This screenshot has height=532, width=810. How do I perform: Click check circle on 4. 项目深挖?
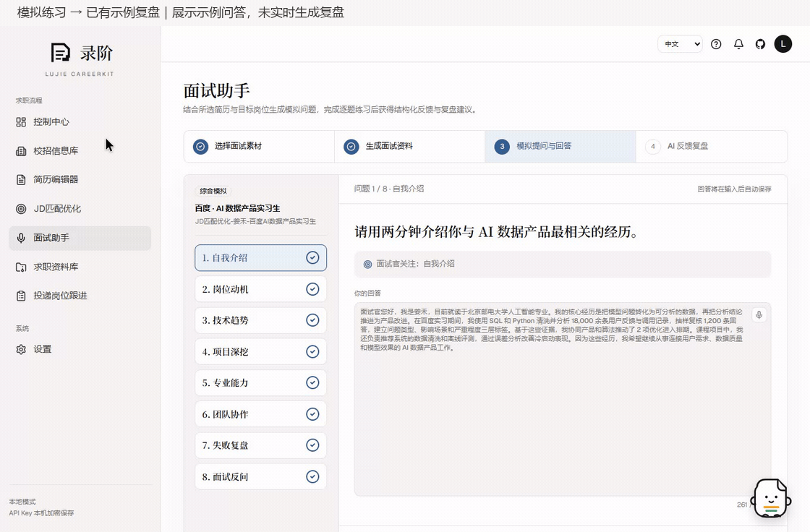[x=312, y=352]
